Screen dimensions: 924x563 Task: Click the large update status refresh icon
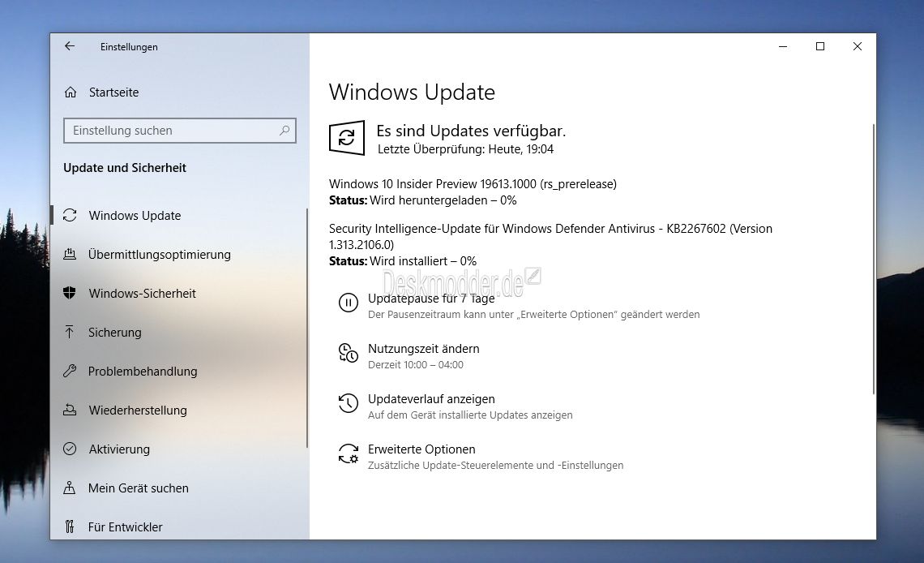(x=347, y=138)
